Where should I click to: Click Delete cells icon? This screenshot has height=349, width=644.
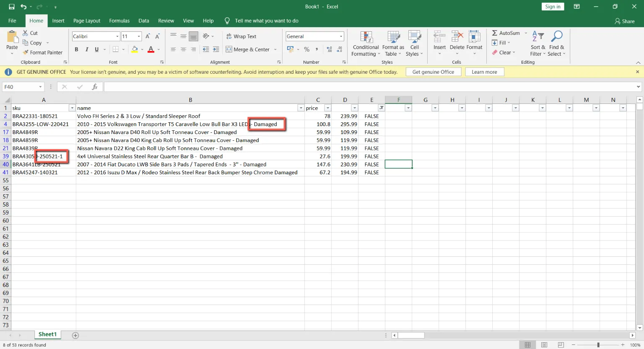pyautogui.click(x=457, y=37)
